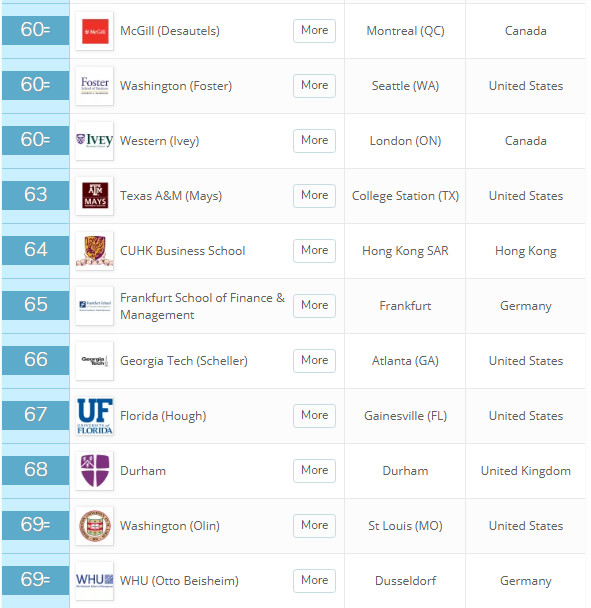Expand More details for Western (Ivey)
The height and width of the screenshot is (608, 591).
point(315,141)
